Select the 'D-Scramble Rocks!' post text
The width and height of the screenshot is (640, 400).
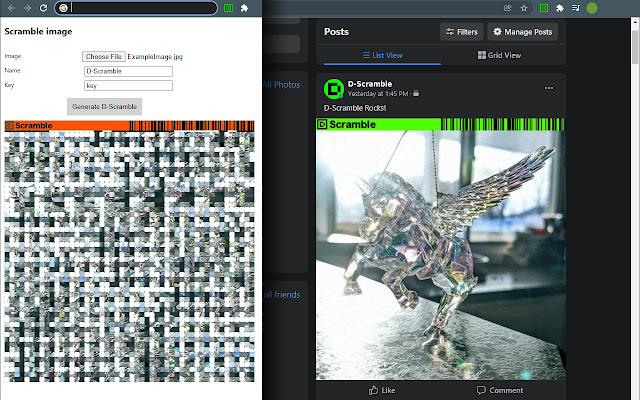pyautogui.click(x=355, y=108)
